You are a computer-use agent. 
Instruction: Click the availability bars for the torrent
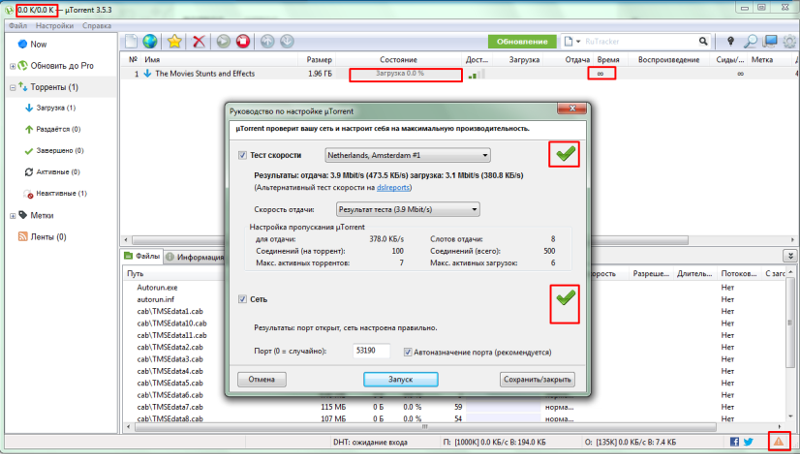coord(476,74)
